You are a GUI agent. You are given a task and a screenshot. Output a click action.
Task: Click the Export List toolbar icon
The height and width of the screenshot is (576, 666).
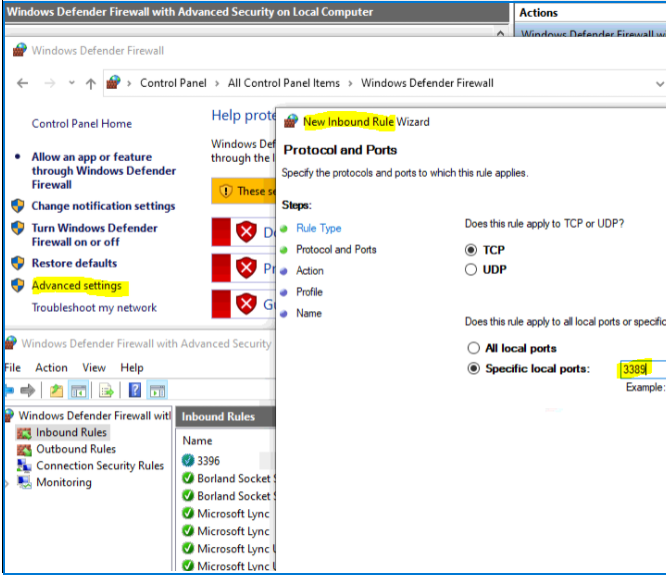click(x=107, y=390)
